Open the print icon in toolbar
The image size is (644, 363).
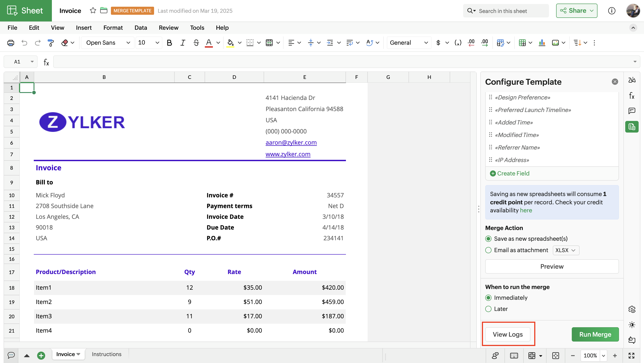coord(11,43)
